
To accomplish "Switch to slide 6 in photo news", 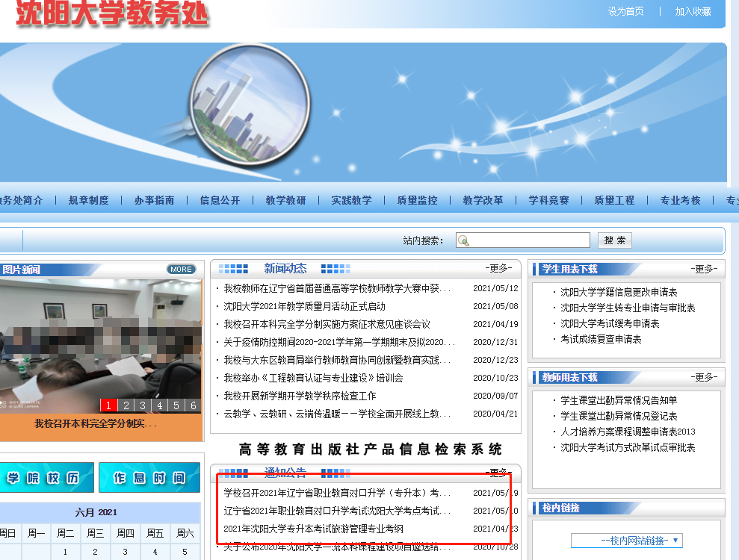I will (x=194, y=405).
